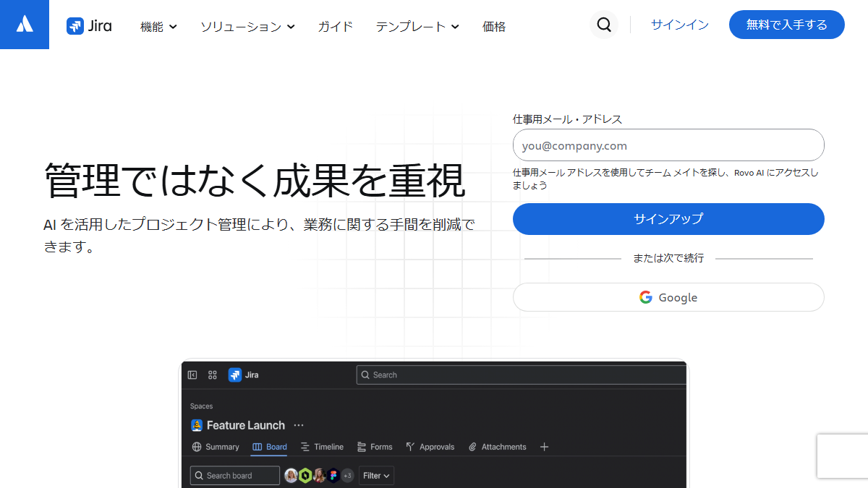Viewport: 868px width, 488px height.
Task: Focus the work email address field
Action: pyautogui.click(x=668, y=145)
